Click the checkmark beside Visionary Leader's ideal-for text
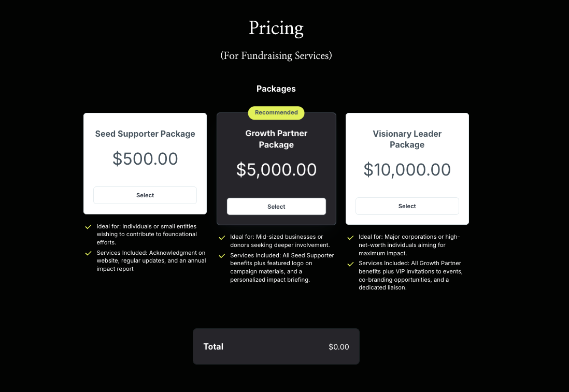569x392 pixels. click(x=350, y=237)
